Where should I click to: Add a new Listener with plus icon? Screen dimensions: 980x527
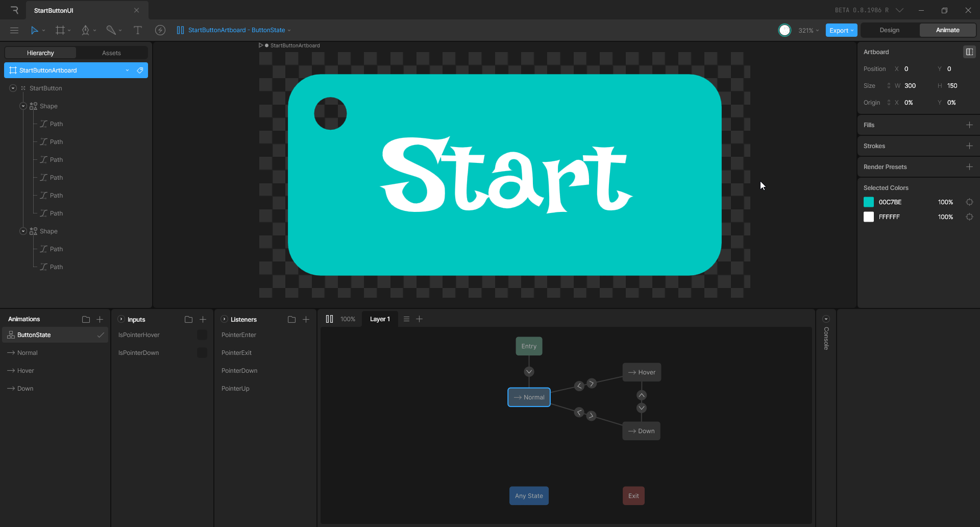click(x=306, y=319)
